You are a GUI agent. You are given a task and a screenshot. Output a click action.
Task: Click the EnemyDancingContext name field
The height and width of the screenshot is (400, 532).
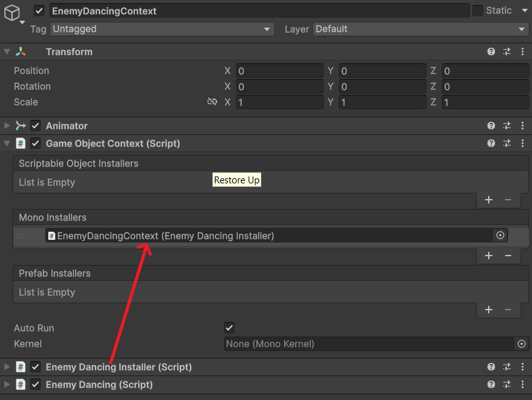pyautogui.click(x=257, y=11)
